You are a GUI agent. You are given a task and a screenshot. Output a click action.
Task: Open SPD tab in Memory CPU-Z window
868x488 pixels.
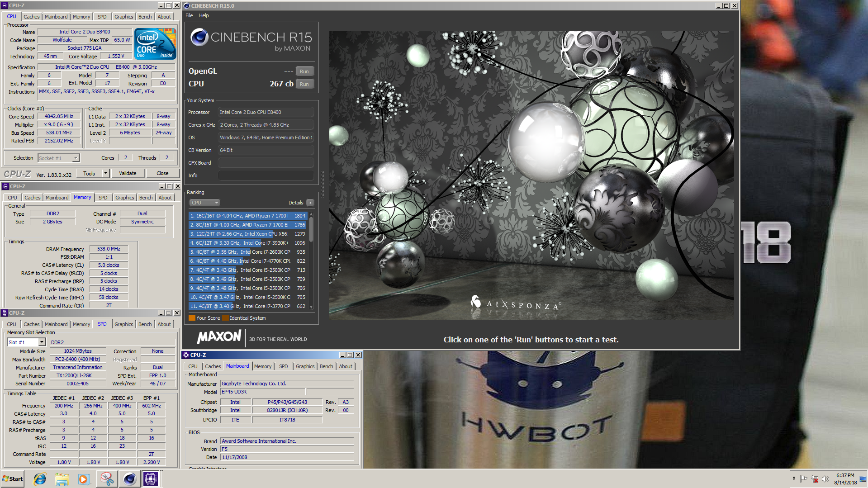[103, 198]
